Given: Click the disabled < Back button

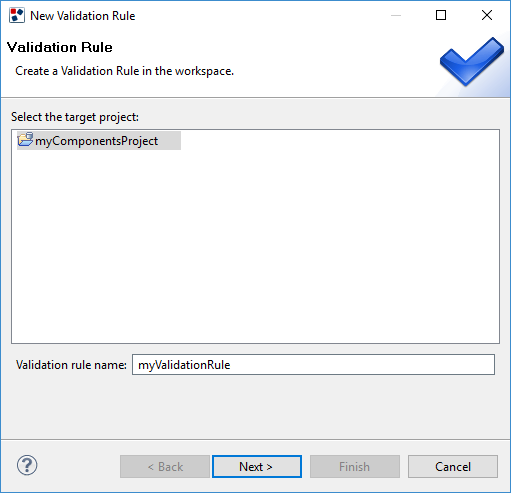Looking at the screenshot, I should [165, 466].
